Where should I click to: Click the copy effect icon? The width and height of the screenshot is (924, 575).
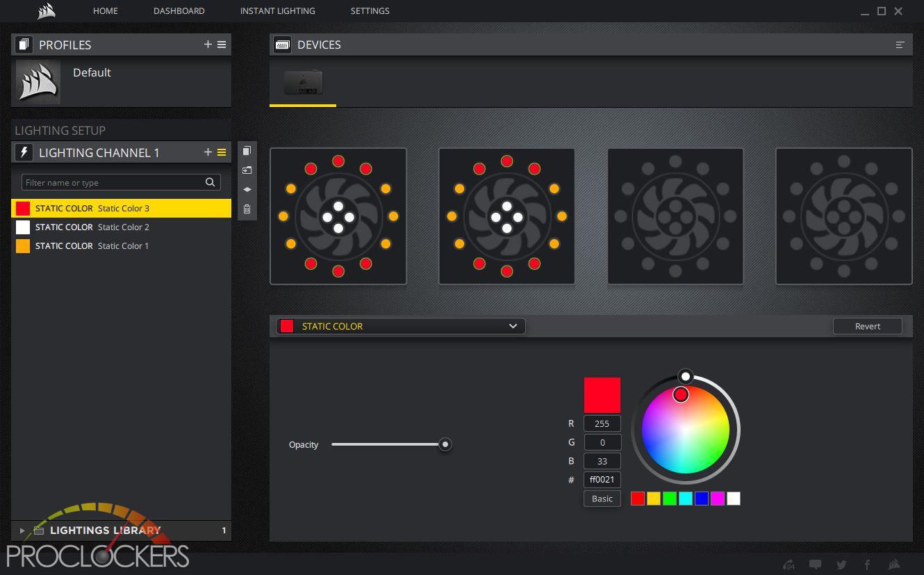coord(247,151)
